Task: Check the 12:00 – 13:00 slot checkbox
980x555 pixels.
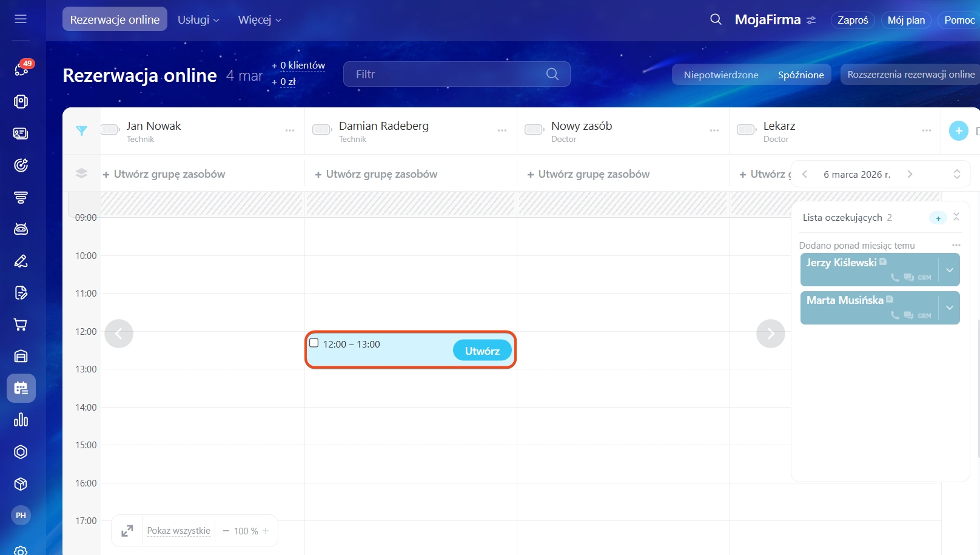Action: [x=314, y=343]
